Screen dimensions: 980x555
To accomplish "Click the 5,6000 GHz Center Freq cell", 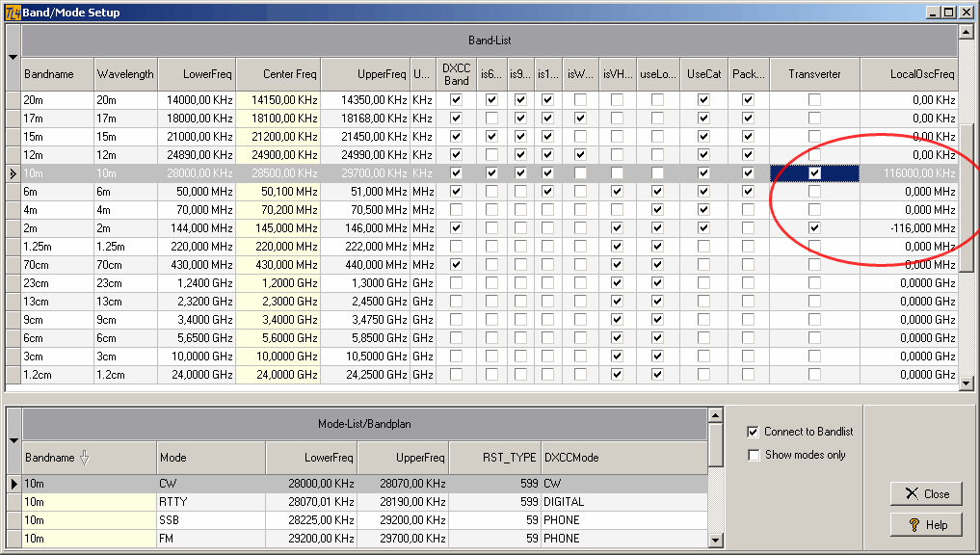I will pyautogui.click(x=278, y=337).
